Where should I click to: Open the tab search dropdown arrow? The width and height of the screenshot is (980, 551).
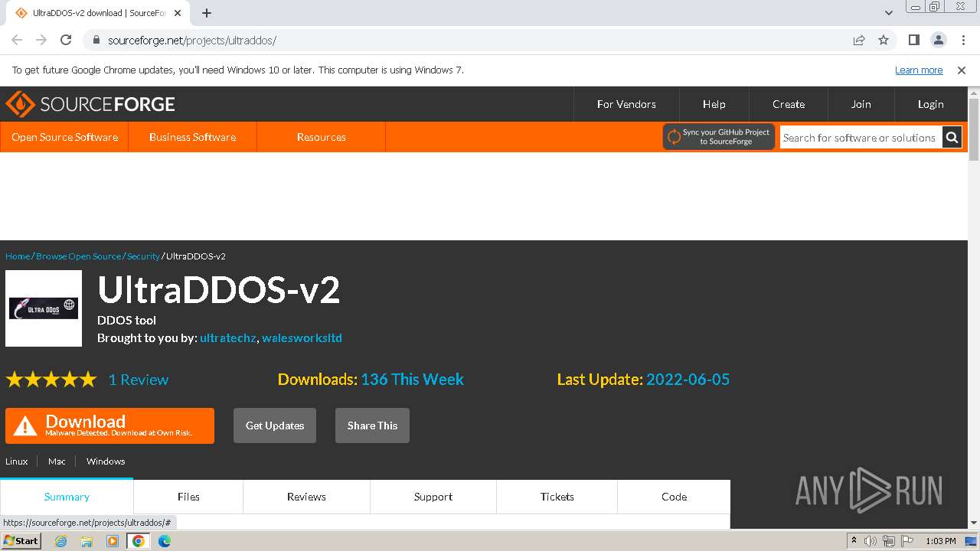pyautogui.click(x=889, y=13)
